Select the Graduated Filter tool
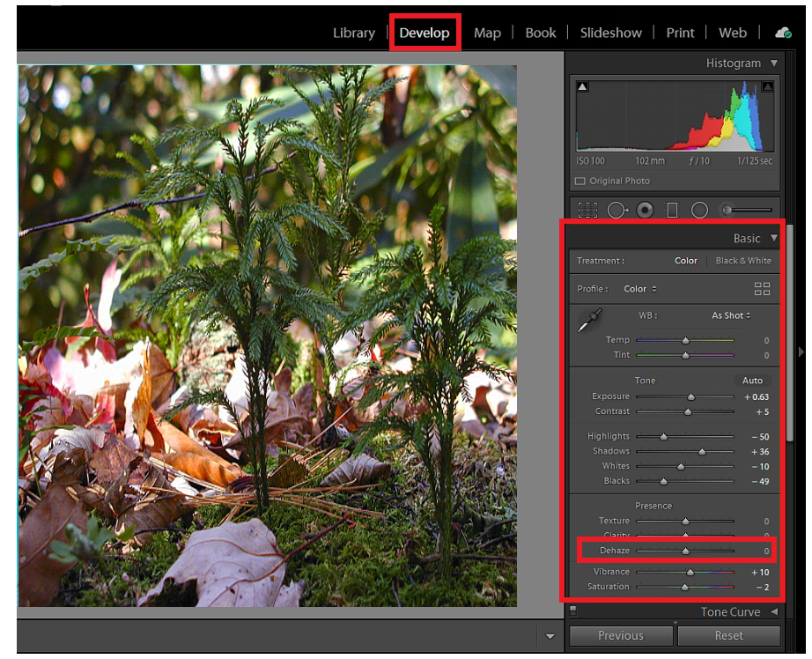Screen dimensions: 812x659 pos(672,210)
